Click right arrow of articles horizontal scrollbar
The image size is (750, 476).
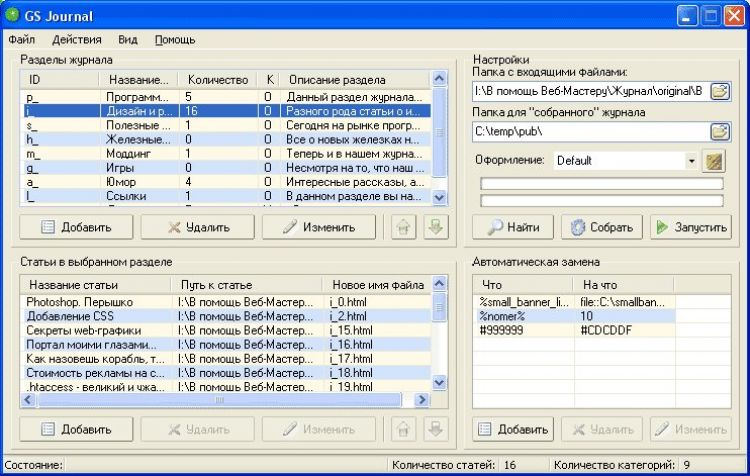[x=421, y=399]
